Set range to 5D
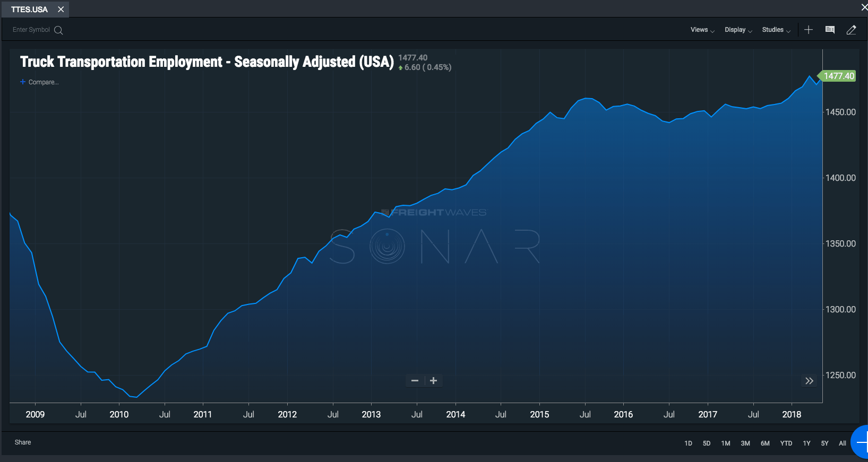 [x=707, y=443]
